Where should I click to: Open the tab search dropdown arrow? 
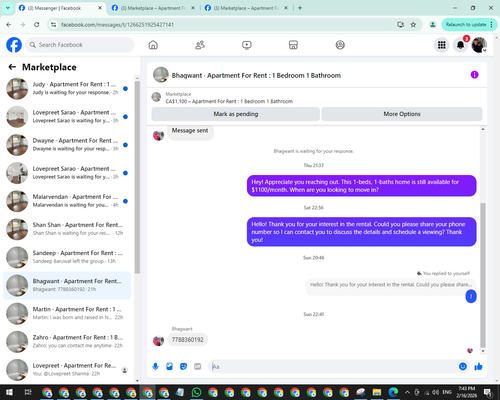[x=7, y=8]
